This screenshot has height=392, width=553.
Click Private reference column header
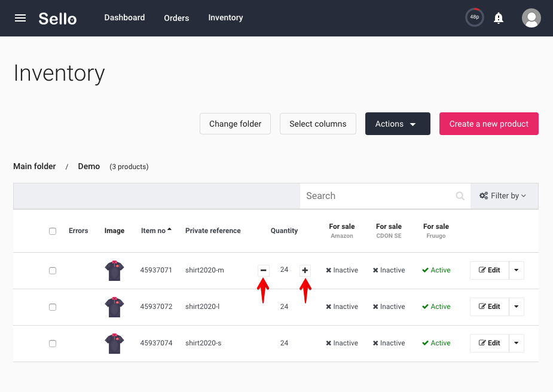pos(213,231)
